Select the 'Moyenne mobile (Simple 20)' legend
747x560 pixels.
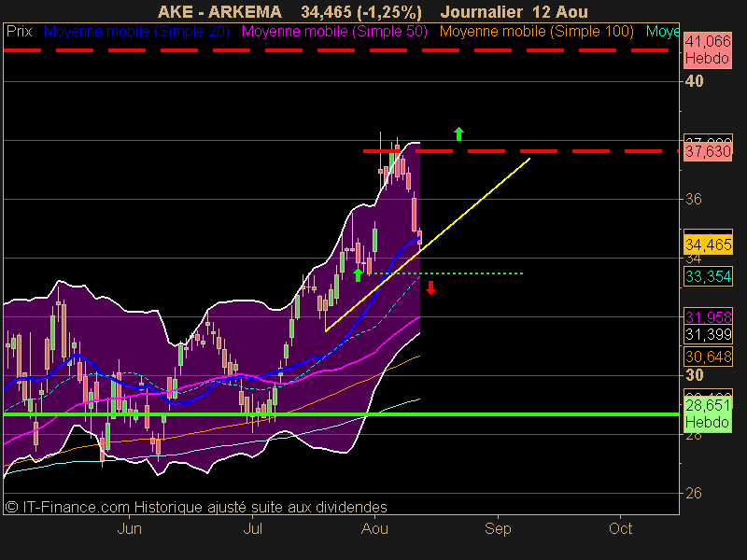pos(136,32)
